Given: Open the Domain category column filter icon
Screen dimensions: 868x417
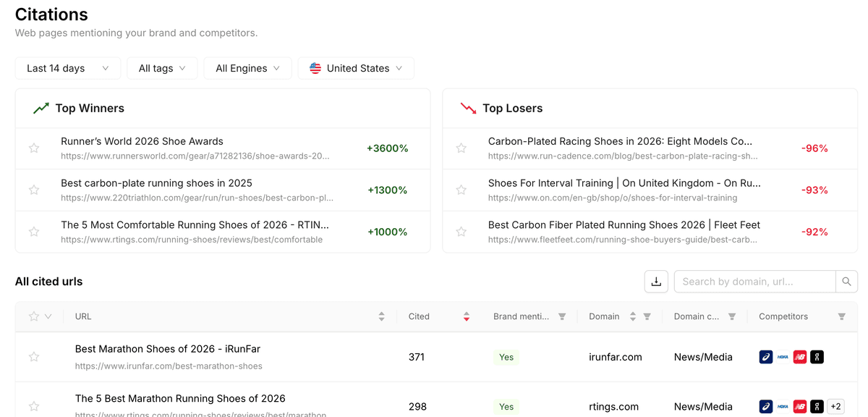Looking at the screenshot, I should 732,316.
